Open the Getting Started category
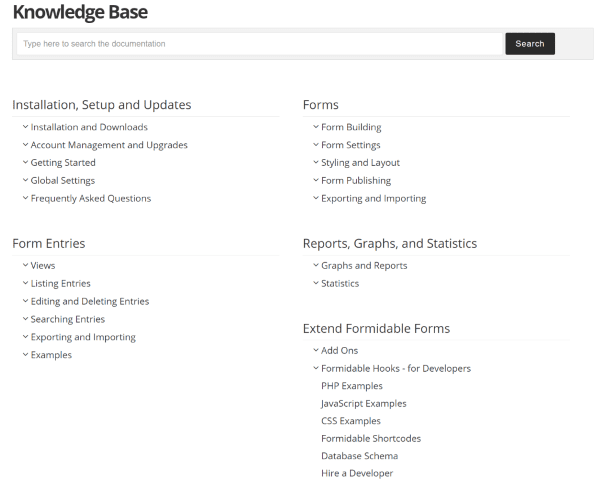 (63, 163)
